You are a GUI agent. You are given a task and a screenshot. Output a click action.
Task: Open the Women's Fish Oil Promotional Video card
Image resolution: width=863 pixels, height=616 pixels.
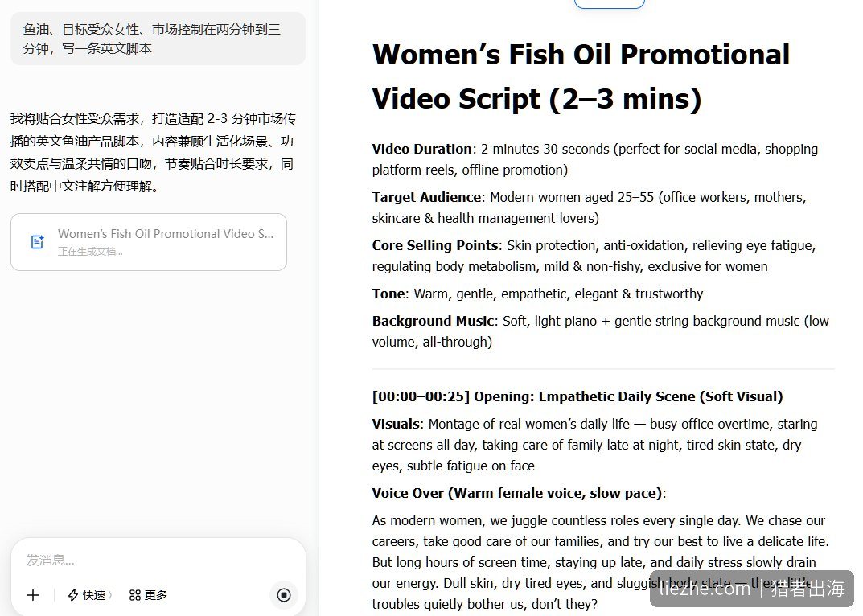(149, 242)
